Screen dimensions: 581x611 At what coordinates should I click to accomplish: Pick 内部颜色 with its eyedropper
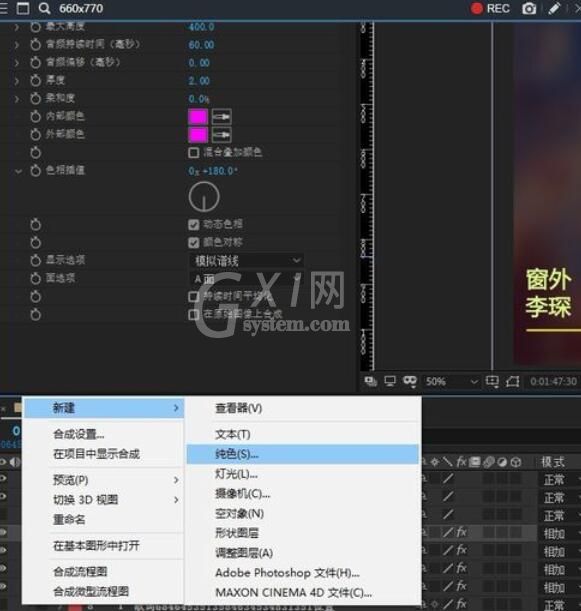tap(221, 117)
